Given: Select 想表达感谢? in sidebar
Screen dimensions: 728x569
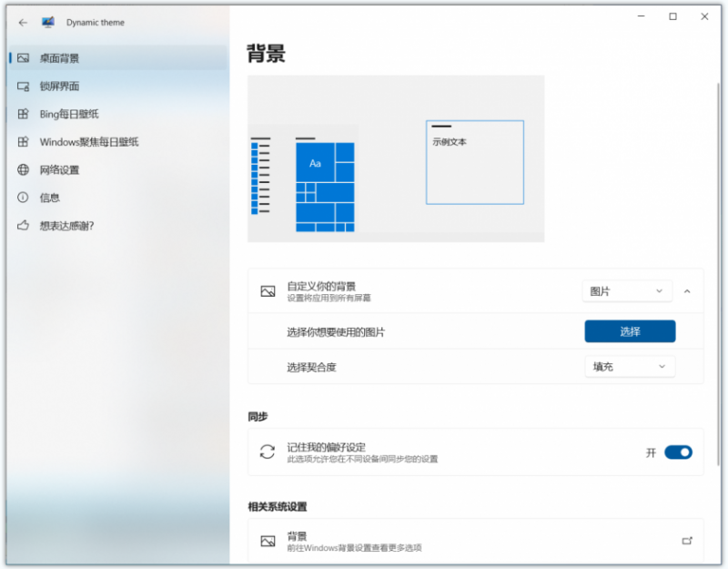Looking at the screenshot, I should coord(118,225).
